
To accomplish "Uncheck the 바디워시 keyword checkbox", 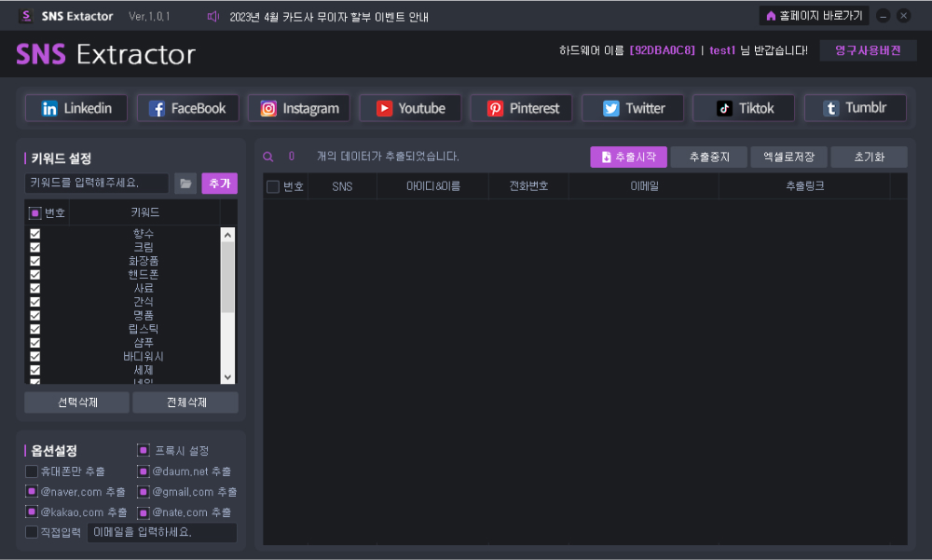I will pos(35,357).
